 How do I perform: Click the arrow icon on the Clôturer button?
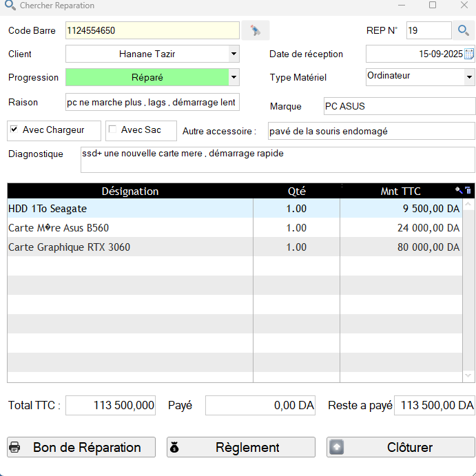335,447
